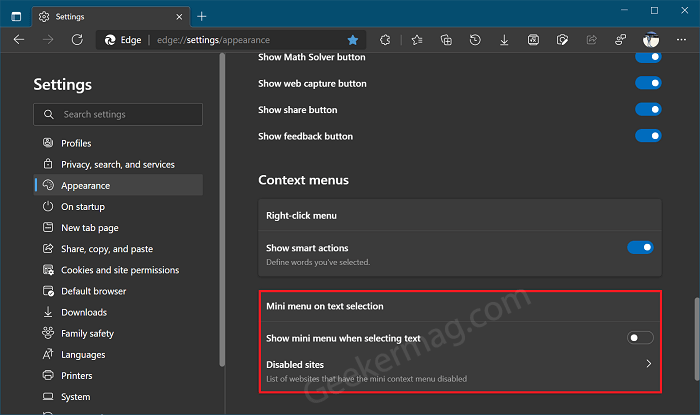Click the Extensions puzzle icon in toolbar

click(x=385, y=40)
